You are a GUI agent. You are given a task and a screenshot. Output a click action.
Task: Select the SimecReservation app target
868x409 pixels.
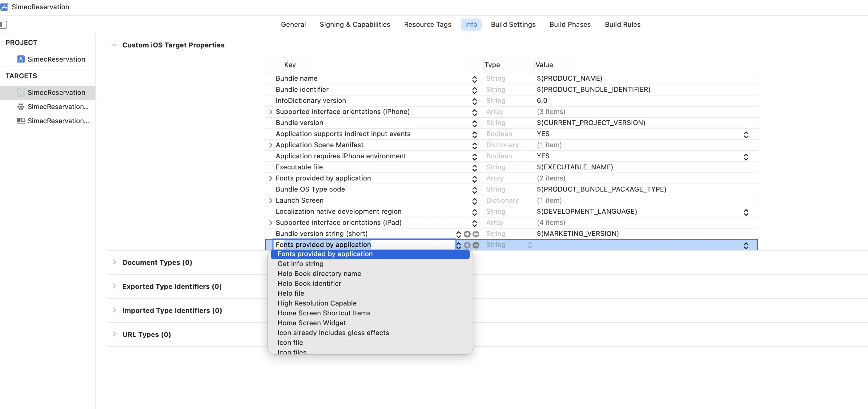point(56,92)
